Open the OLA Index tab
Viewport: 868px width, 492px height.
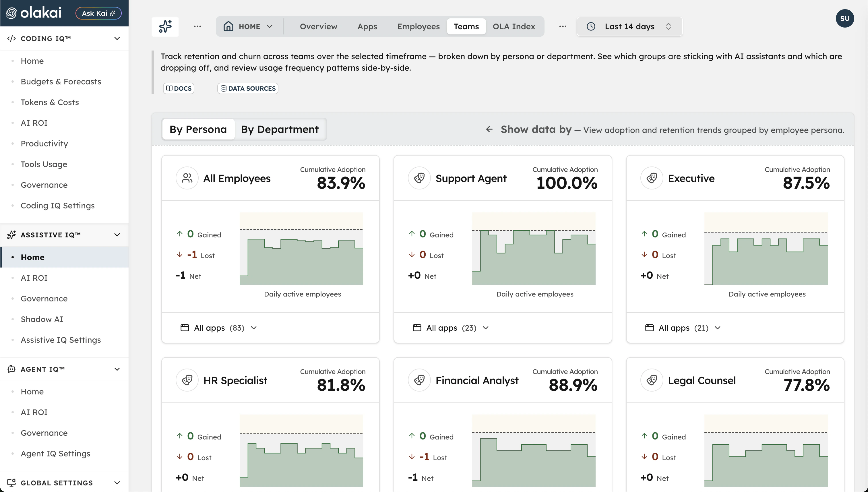pos(514,26)
